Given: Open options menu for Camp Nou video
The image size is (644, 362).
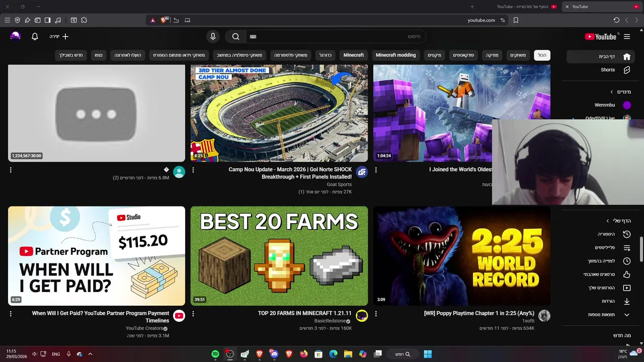Looking at the screenshot, I should 193,170.
